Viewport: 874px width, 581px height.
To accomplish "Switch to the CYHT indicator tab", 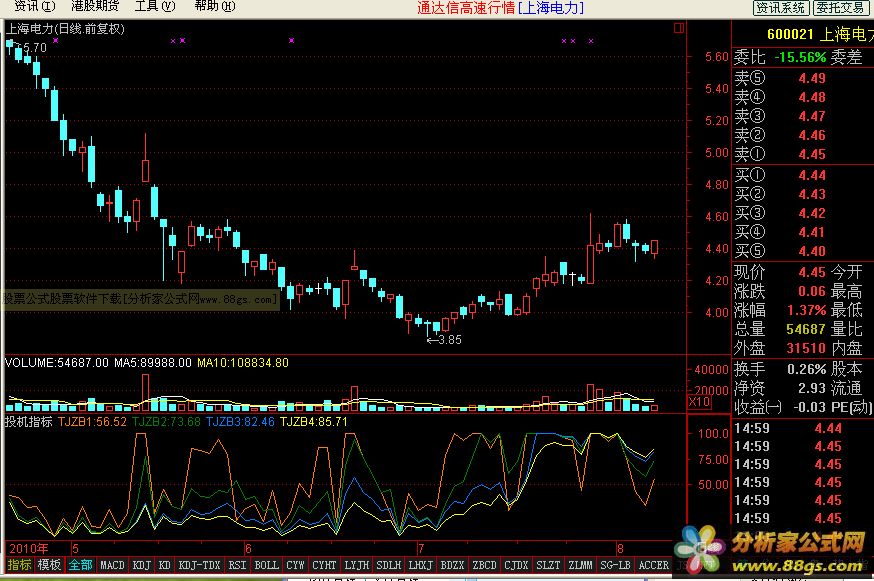I will [324, 565].
